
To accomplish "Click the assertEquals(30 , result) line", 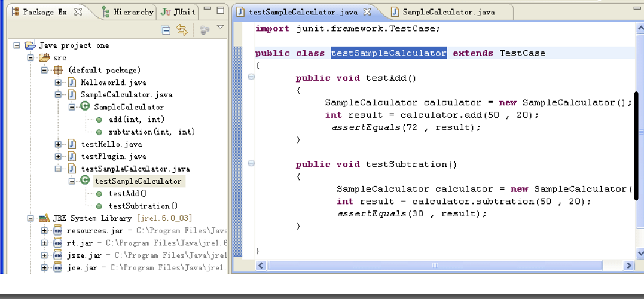I will [411, 213].
